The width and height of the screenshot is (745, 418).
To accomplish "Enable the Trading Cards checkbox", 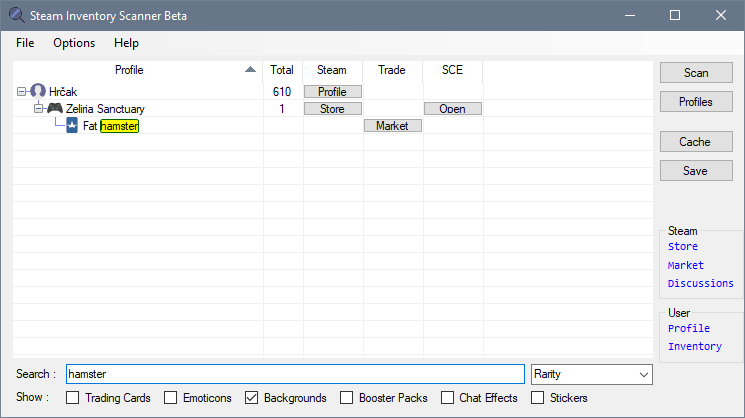I will click(73, 398).
